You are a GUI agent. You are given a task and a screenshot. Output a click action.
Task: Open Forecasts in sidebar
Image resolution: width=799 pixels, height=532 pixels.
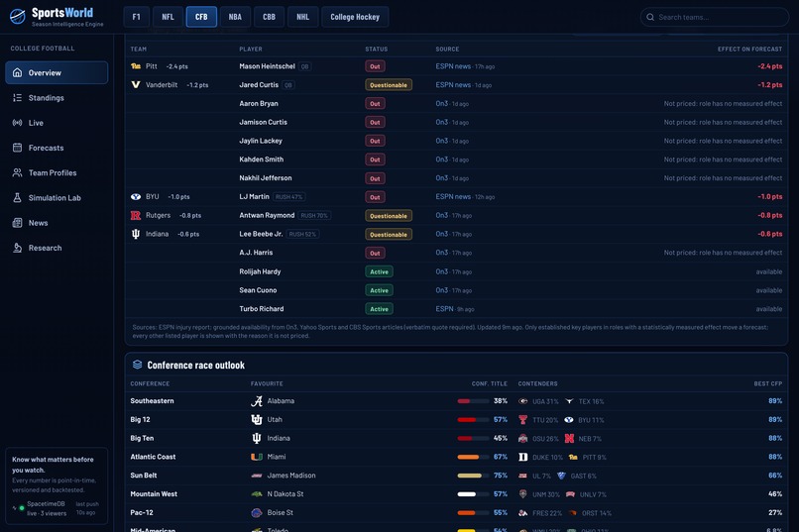pyautogui.click(x=57, y=148)
